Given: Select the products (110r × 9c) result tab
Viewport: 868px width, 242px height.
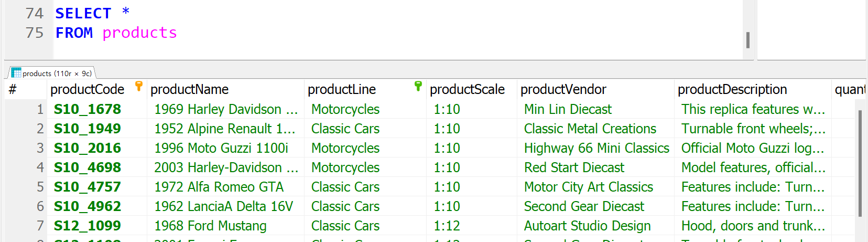Looking at the screenshot, I should [x=51, y=73].
